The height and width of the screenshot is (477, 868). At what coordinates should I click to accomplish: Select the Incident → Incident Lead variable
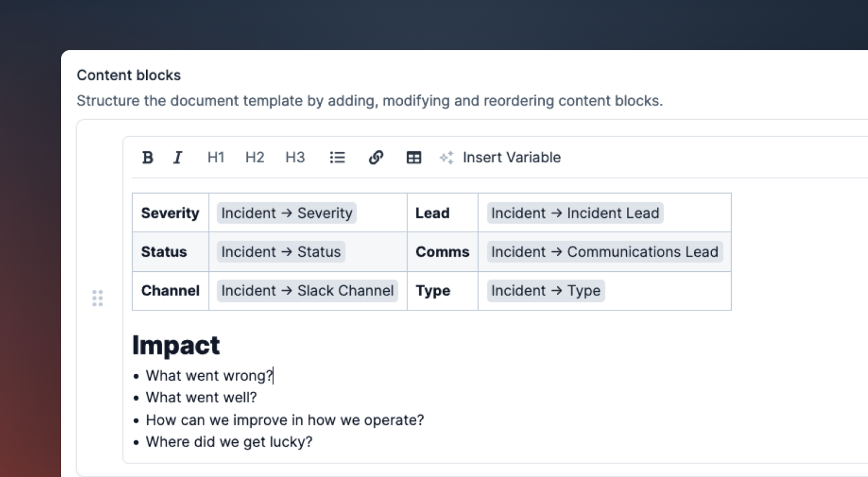[575, 213]
